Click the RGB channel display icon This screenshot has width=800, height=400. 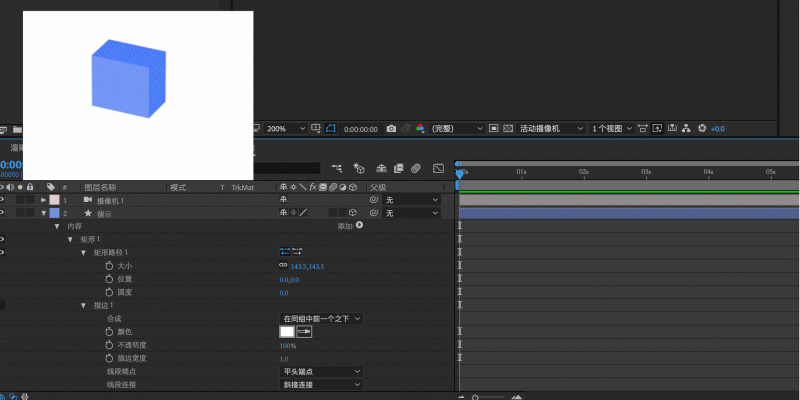(x=420, y=129)
